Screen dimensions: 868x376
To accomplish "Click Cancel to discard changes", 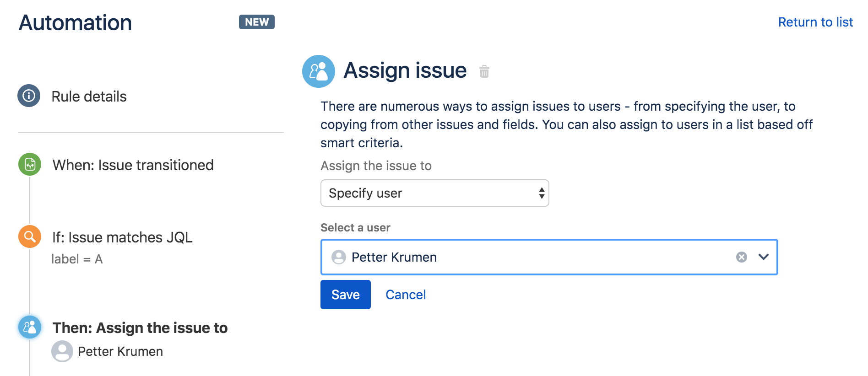I will [406, 294].
